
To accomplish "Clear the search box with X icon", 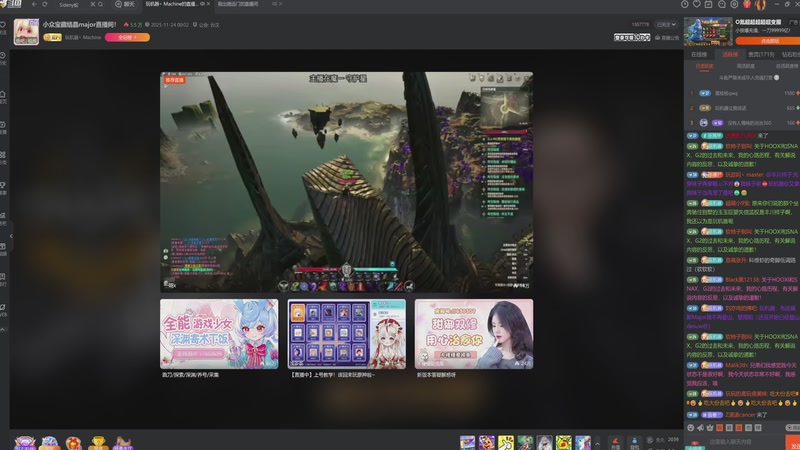I will tap(92, 4).
